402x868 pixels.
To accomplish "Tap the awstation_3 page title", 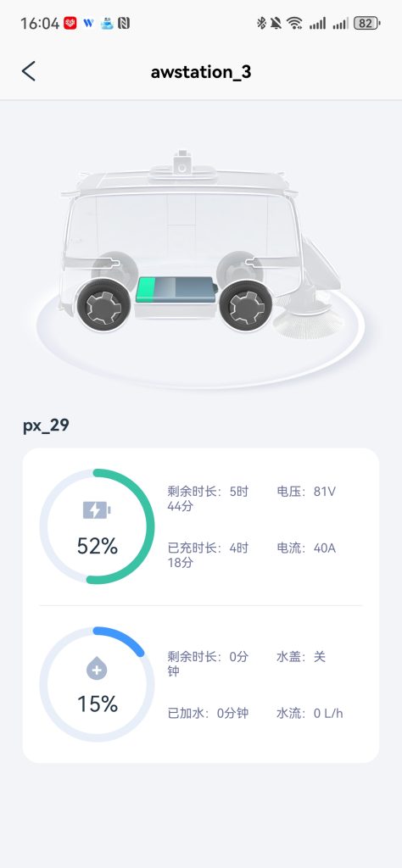I will tap(201, 72).
